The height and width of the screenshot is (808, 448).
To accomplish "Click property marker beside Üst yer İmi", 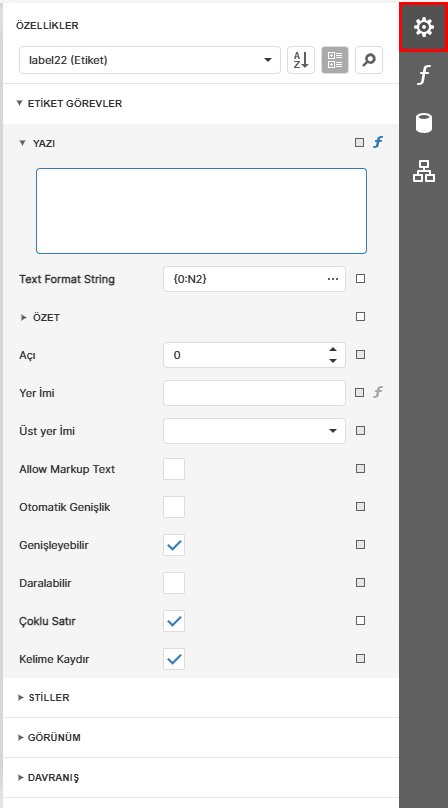I will click(360, 430).
